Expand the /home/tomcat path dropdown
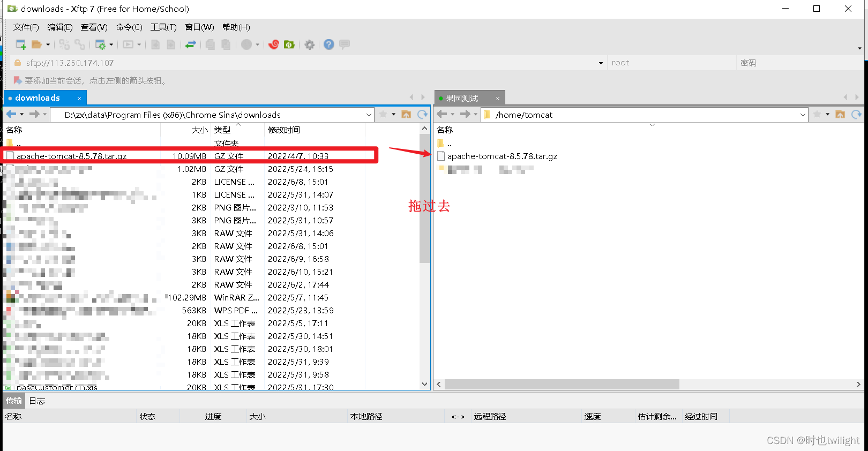This screenshot has height=451, width=868. tap(802, 115)
